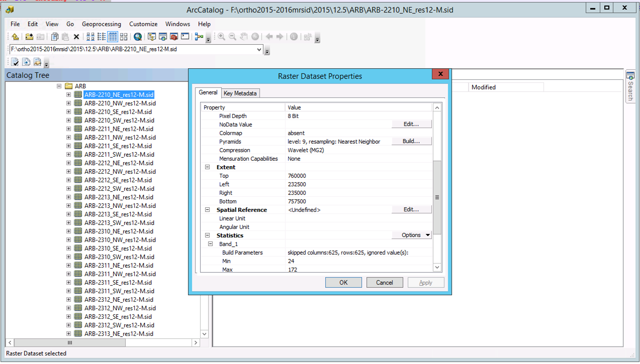Open the location path dropdown
The image size is (640, 364).
click(259, 50)
